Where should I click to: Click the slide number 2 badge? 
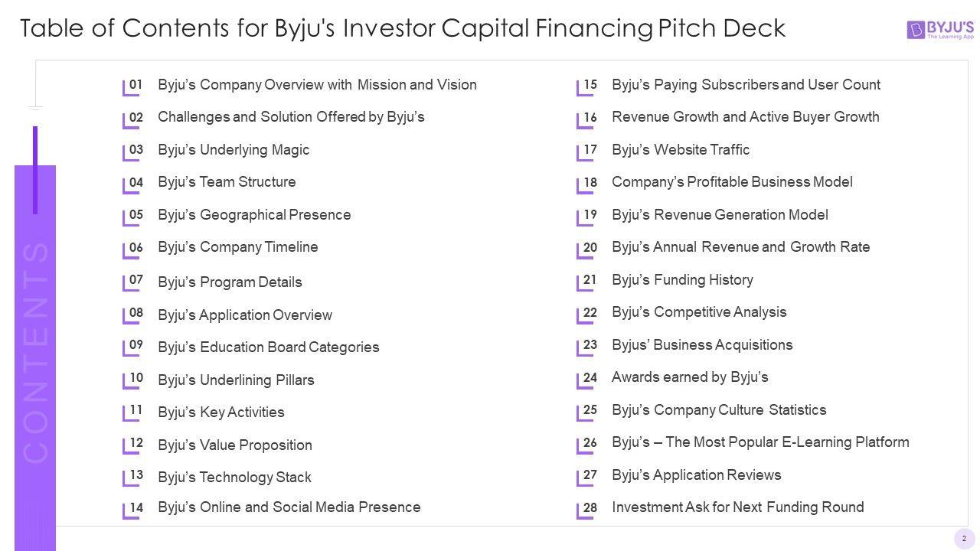pyautogui.click(x=964, y=539)
